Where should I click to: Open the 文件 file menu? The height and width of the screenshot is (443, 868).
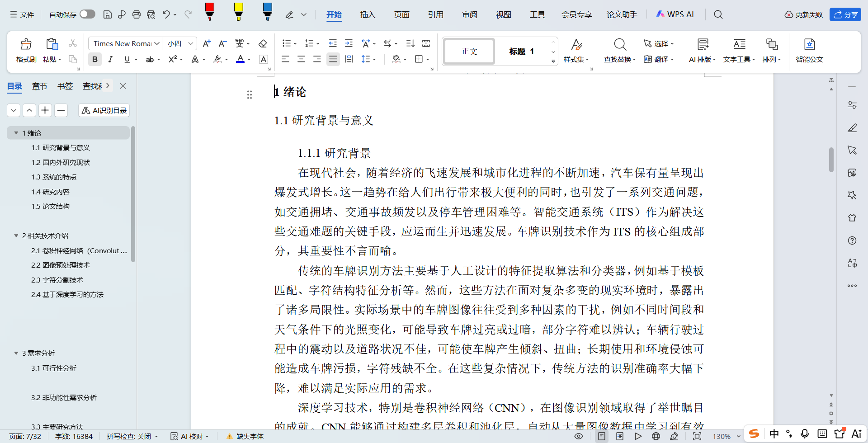click(x=22, y=14)
